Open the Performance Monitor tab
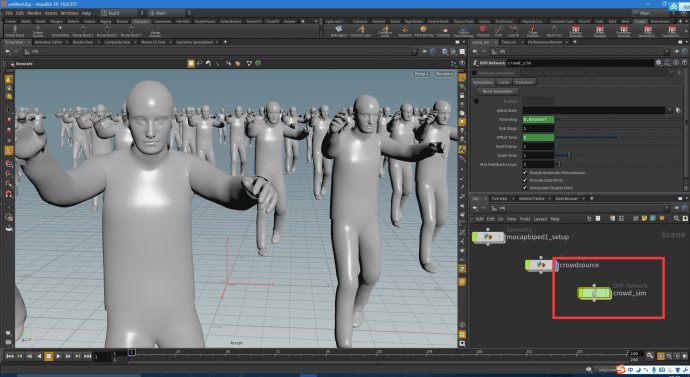Image resolution: width=690 pixels, height=377 pixels. click(x=545, y=42)
